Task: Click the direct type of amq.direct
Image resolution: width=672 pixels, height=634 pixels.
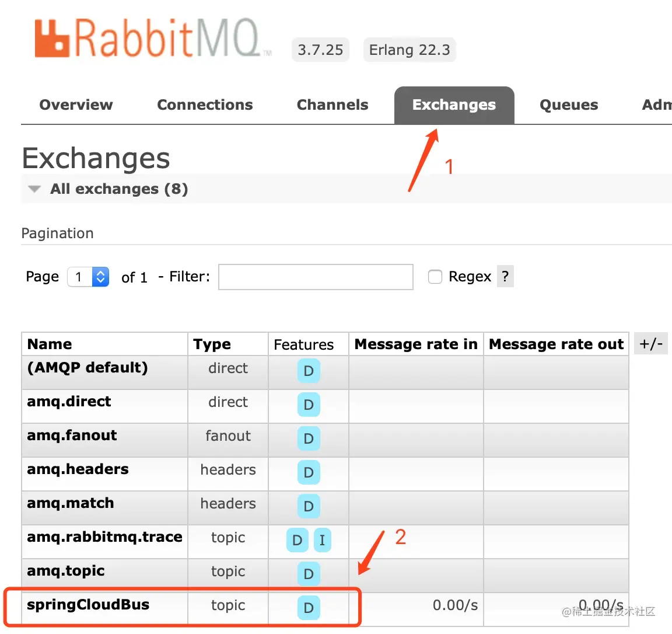Action: [228, 402]
